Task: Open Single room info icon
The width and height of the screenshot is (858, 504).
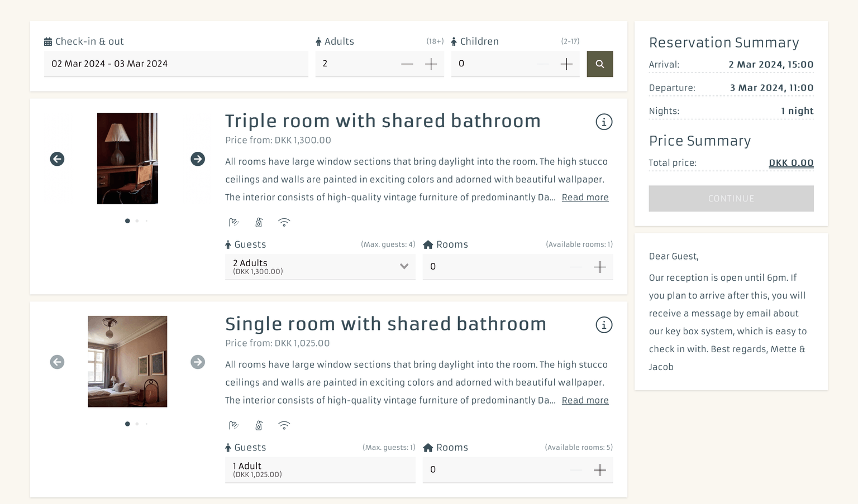Action: point(604,325)
